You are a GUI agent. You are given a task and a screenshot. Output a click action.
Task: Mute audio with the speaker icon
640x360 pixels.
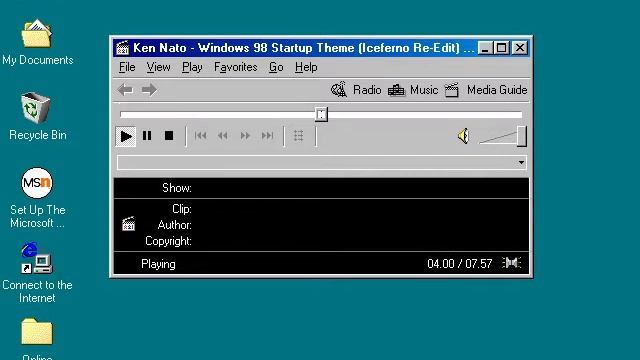(463, 136)
